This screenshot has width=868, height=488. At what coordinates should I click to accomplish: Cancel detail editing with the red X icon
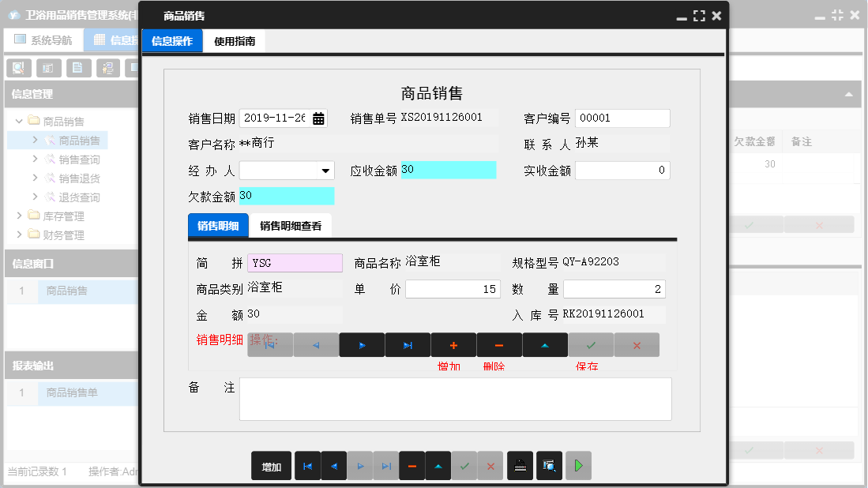[x=637, y=344]
